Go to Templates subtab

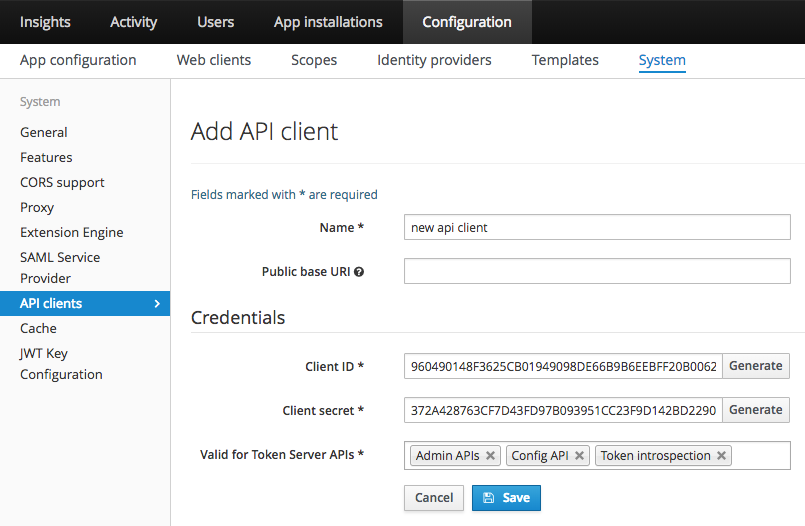pos(565,60)
